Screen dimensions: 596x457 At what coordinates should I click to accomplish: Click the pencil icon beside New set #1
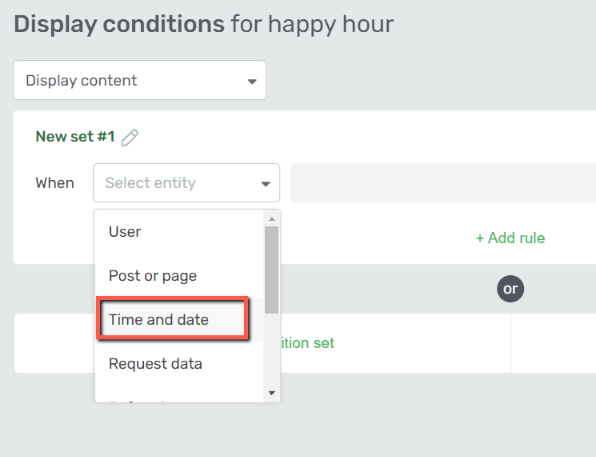[130, 138]
